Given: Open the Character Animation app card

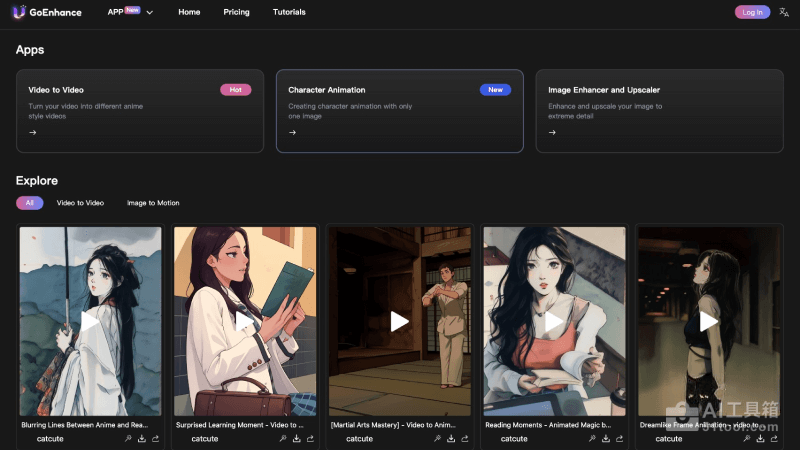Looking at the screenshot, I should [399, 110].
